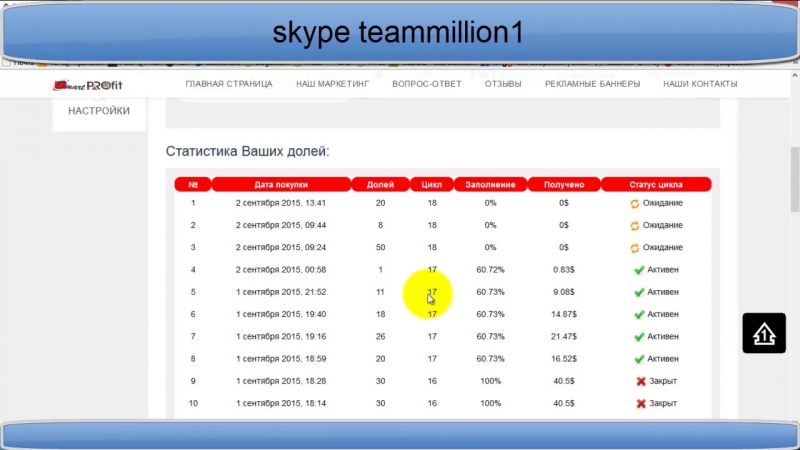Click green check icon in row 5
The image size is (800, 450).
tap(639, 292)
